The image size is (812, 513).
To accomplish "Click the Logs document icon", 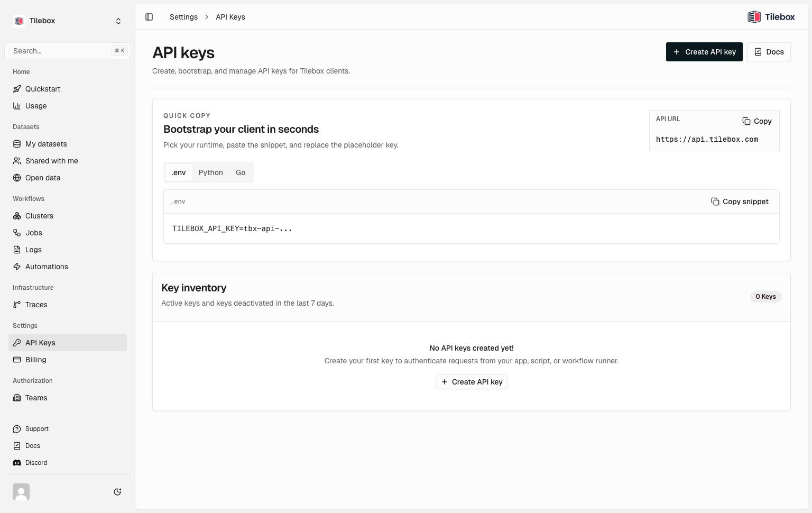I will [x=17, y=250].
